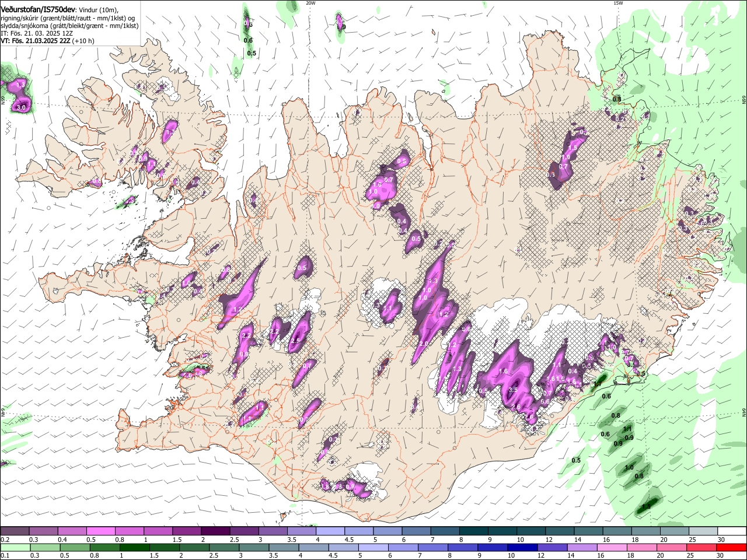Screen dimensions: 747x560
Task: Click the 3.0 value on the far-left purple blob
Action: point(22,107)
